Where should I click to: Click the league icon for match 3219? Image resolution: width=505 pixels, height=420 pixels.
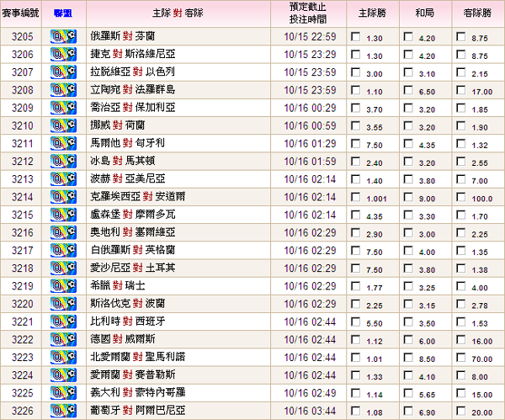pos(63,286)
